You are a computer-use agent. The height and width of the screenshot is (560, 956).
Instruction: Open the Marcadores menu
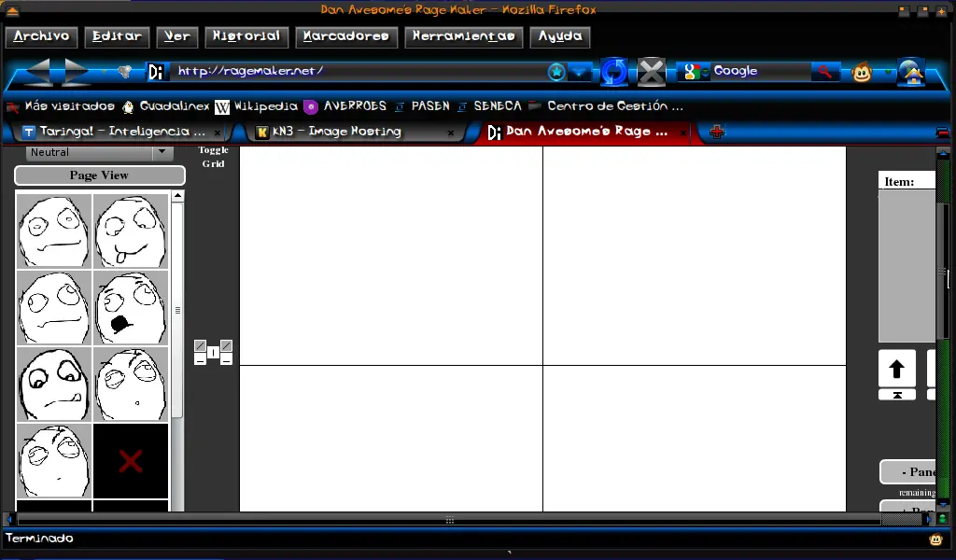345,36
